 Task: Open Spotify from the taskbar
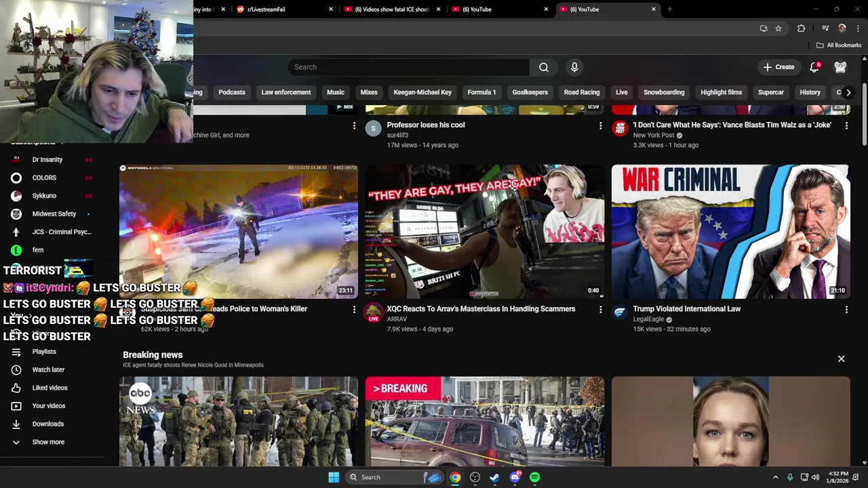(x=535, y=477)
